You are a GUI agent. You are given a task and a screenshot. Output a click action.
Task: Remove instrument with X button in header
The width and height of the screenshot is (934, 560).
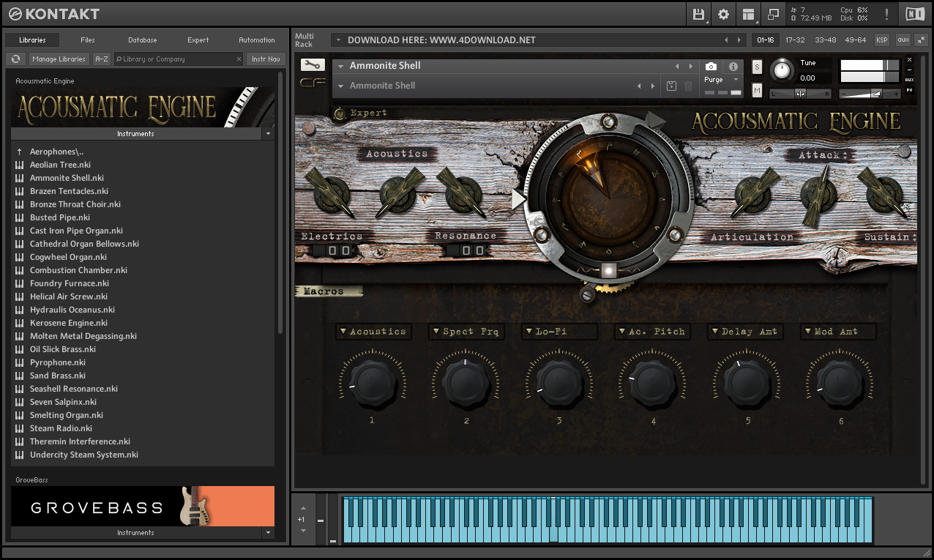(x=910, y=60)
